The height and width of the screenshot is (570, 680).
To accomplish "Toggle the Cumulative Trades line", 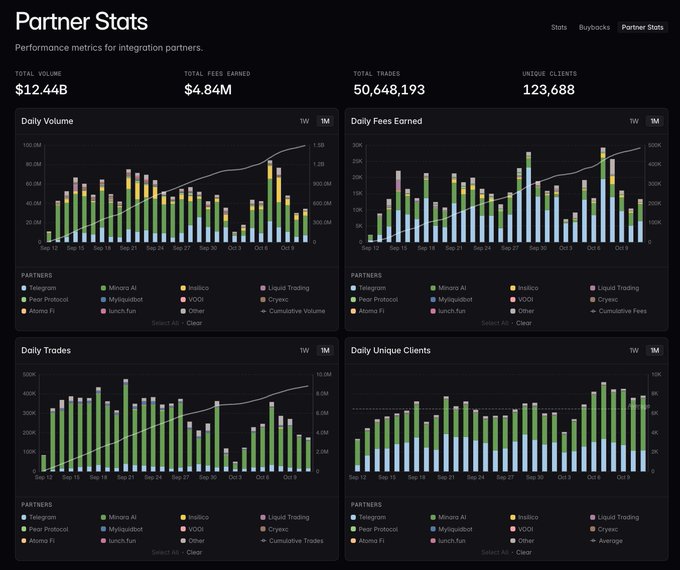I will 292,541.
